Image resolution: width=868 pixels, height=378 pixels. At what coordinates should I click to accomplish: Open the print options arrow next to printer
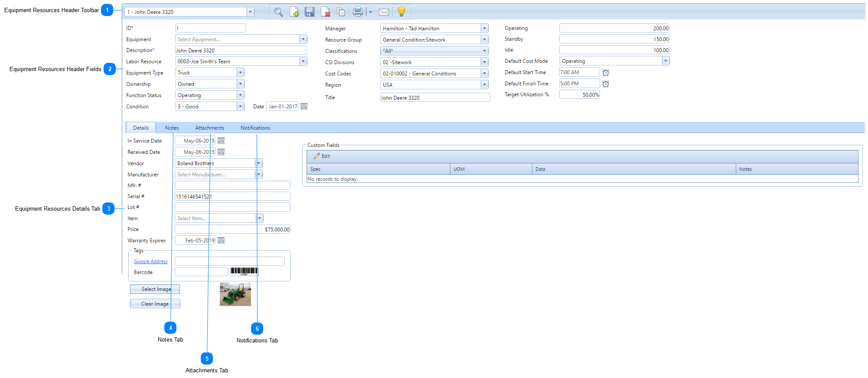pos(370,12)
